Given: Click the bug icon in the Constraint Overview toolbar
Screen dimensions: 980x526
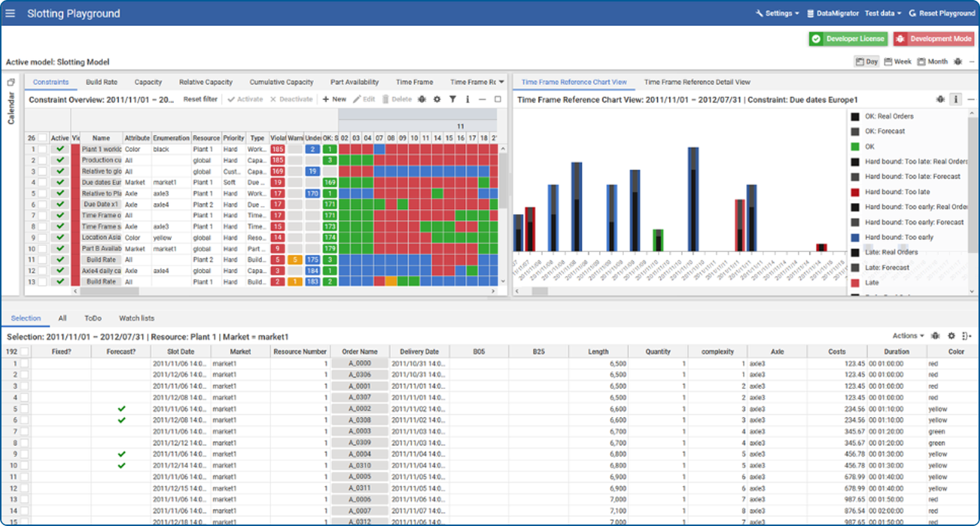Looking at the screenshot, I should 422,99.
